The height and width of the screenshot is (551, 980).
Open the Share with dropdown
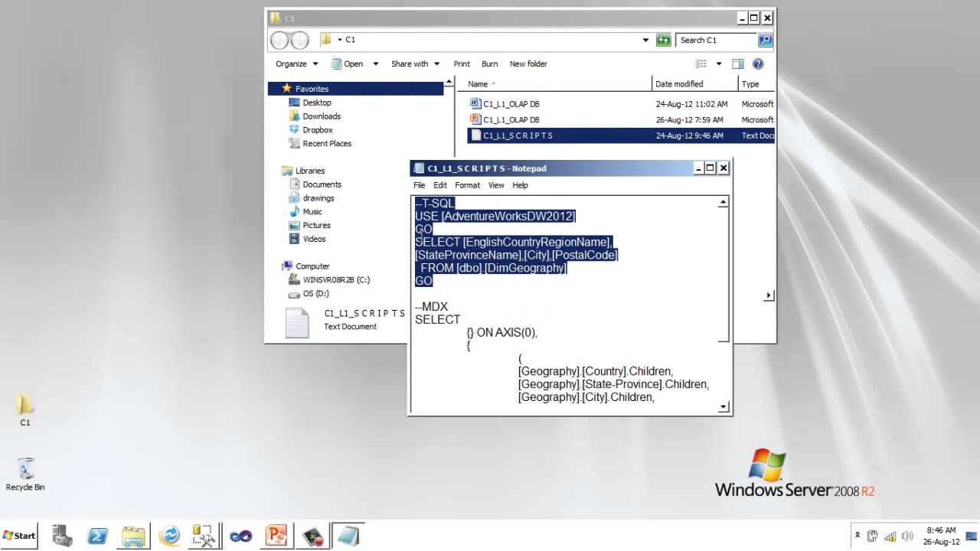pos(416,64)
